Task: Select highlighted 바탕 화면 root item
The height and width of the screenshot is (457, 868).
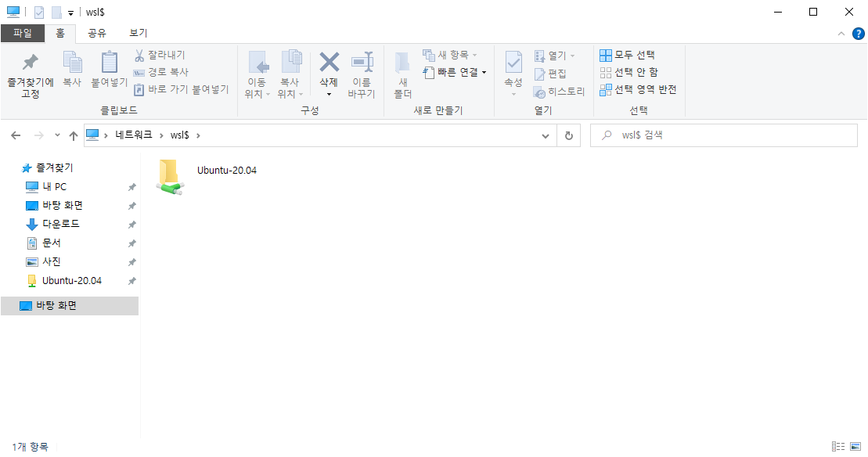Action: pos(70,306)
